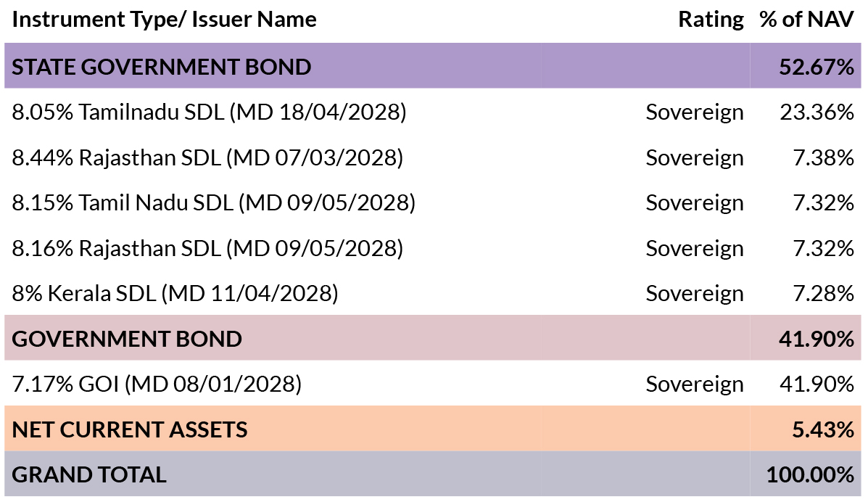Viewport: 868px width, 502px height.
Task: Click Sovereign rating for GOI bond
Action: tap(694, 384)
